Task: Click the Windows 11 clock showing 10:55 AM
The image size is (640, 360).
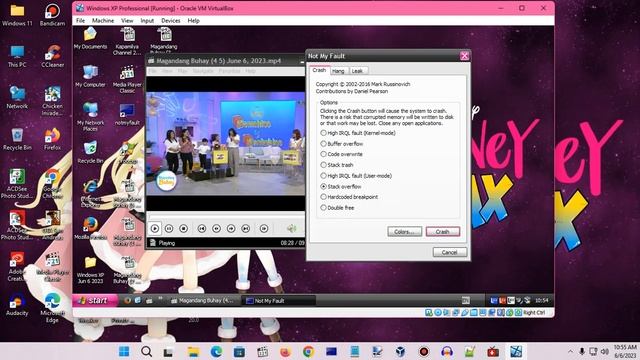Action: (x=625, y=351)
